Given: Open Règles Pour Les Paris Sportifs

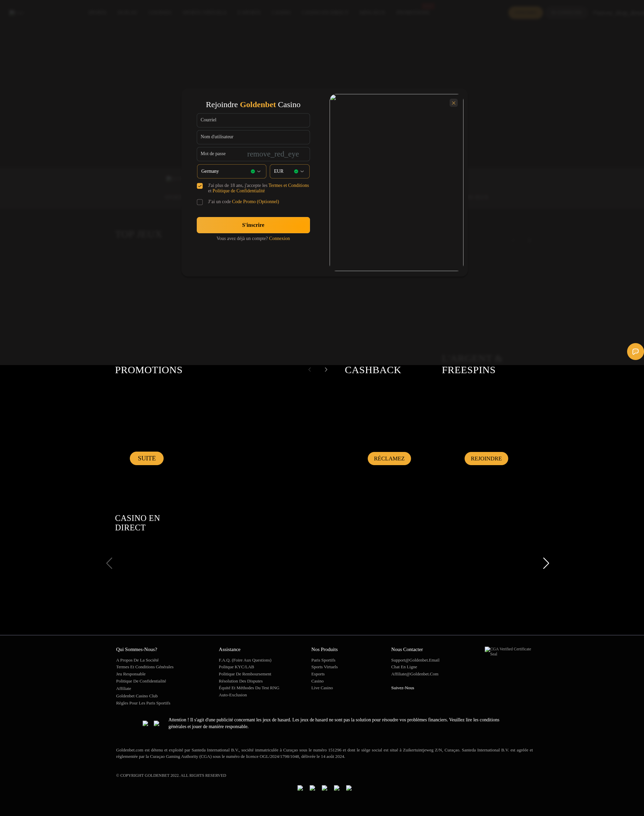Looking at the screenshot, I should coord(143,703).
